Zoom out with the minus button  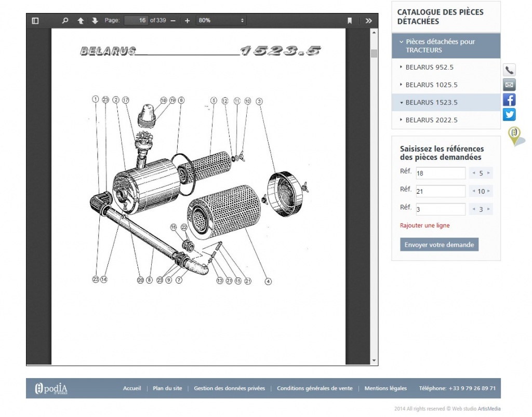coord(173,21)
